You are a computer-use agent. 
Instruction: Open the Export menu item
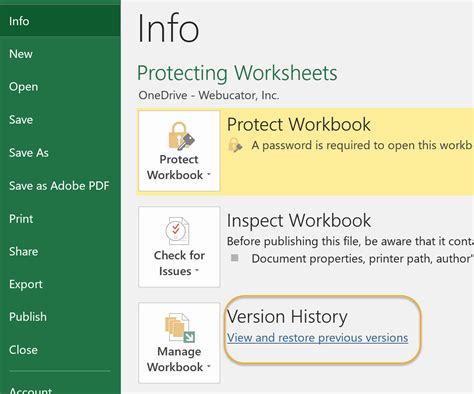[x=60, y=284]
